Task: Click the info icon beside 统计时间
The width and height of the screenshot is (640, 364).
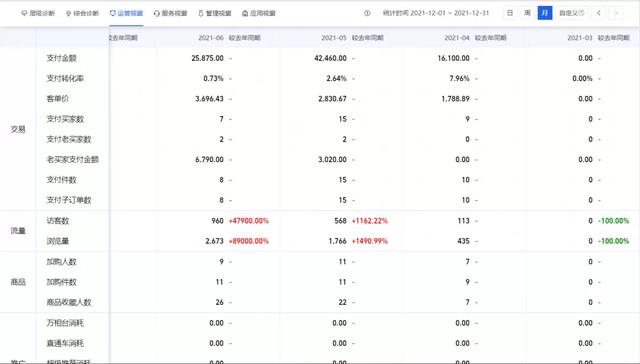Action: (x=367, y=13)
